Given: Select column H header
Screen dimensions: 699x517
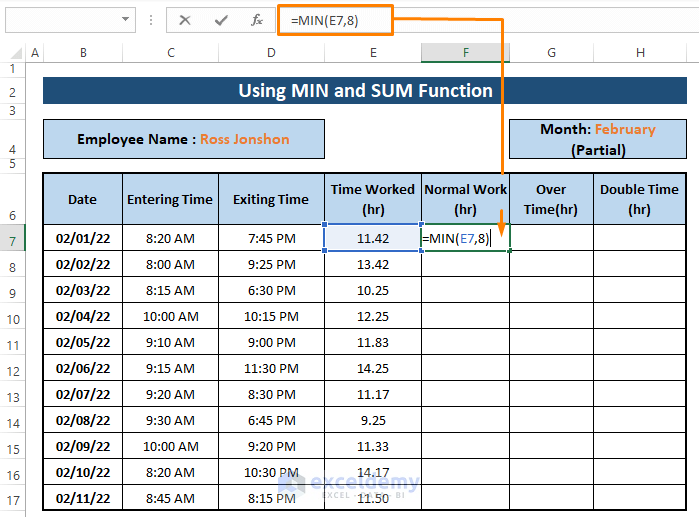Looking at the screenshot, I should 639,53.
